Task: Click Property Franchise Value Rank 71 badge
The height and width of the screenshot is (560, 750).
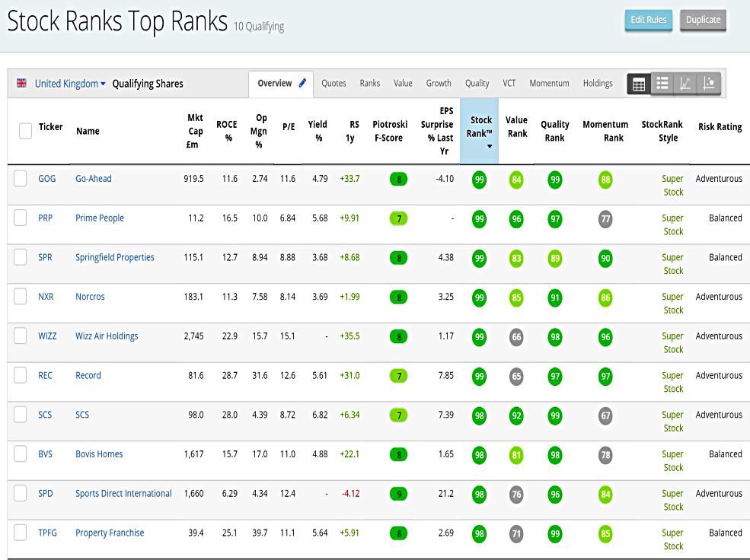Action: coord(516,534)
